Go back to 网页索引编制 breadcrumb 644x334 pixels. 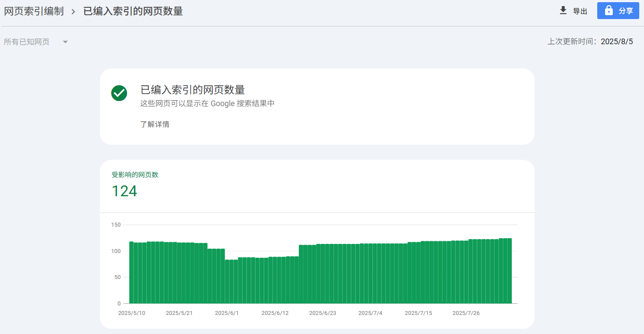(x=34, y=11)
